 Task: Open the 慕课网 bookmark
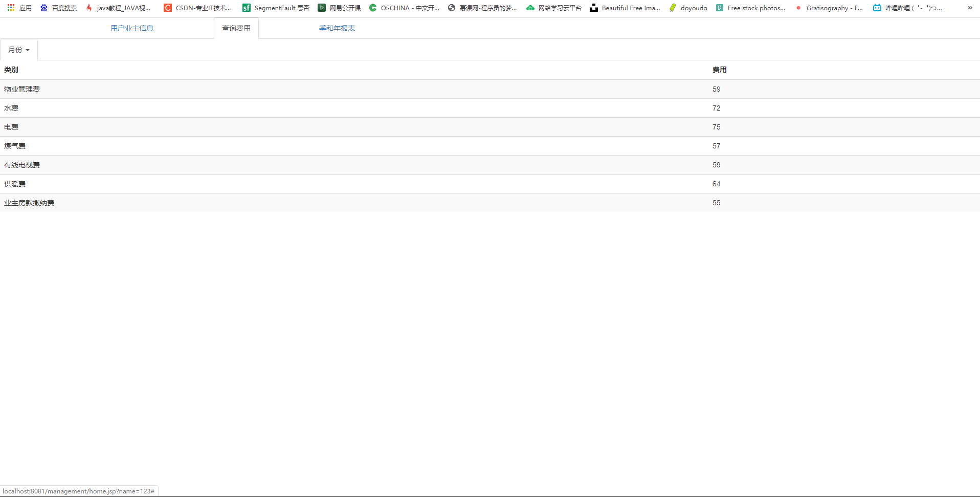click(x=481, y=8)
